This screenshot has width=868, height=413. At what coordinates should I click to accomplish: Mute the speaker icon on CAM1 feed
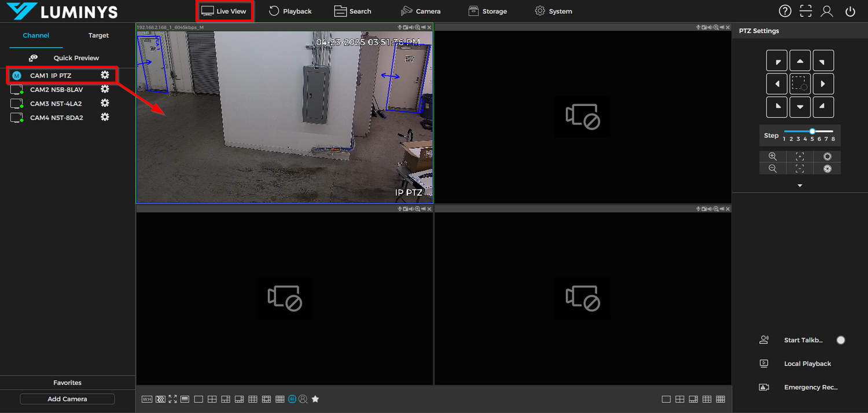411,27
